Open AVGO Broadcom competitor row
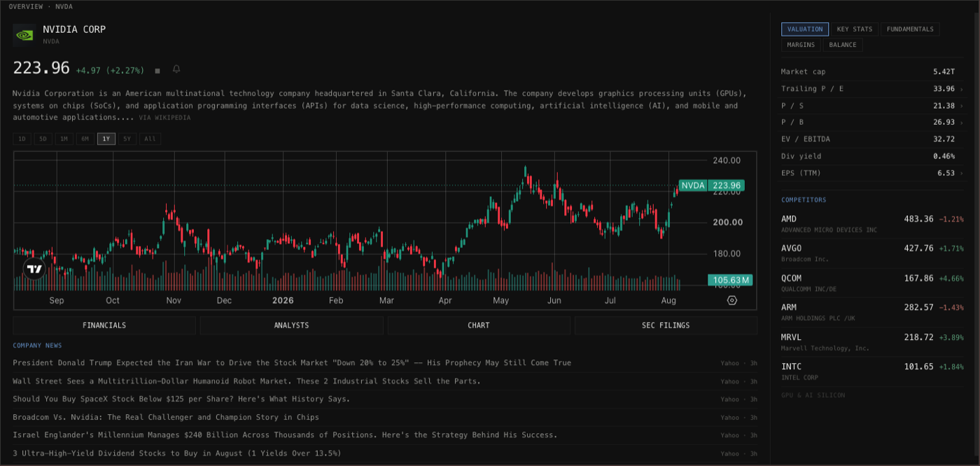The width and height of the screenshot is (980, 466). (x=872, y=253)
